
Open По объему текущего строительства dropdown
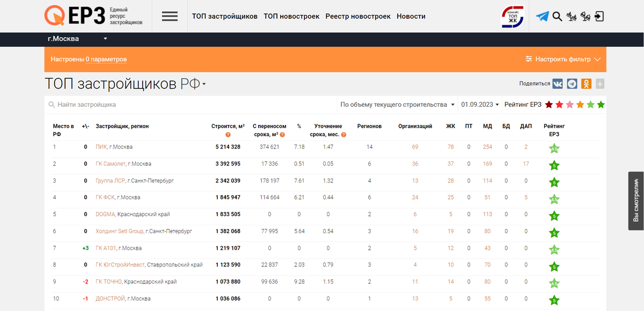[398, 105]
